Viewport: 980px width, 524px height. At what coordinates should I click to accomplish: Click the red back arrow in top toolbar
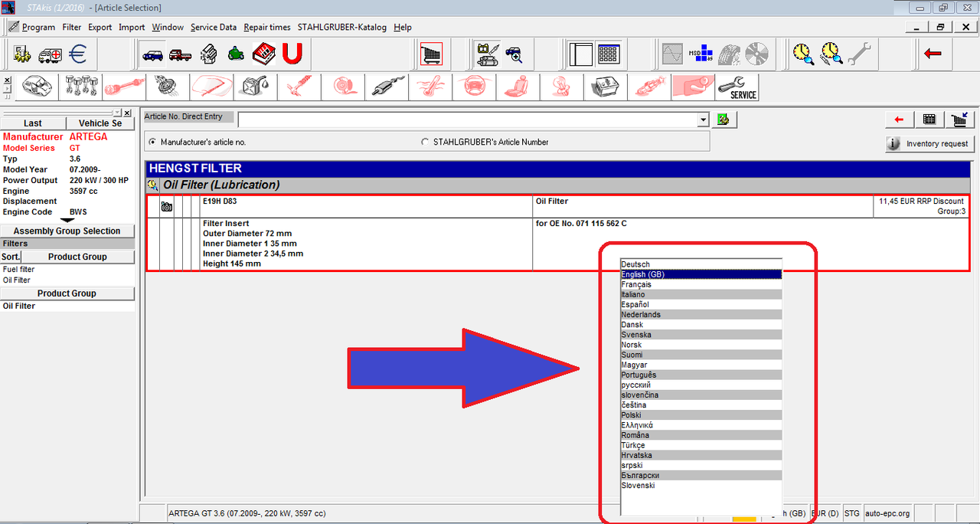[933, 54]
